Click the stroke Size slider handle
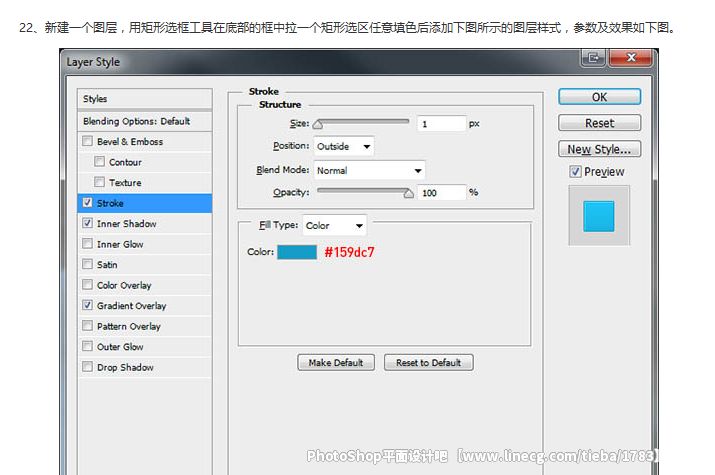 pyautogui.click(x=318, y=124)
